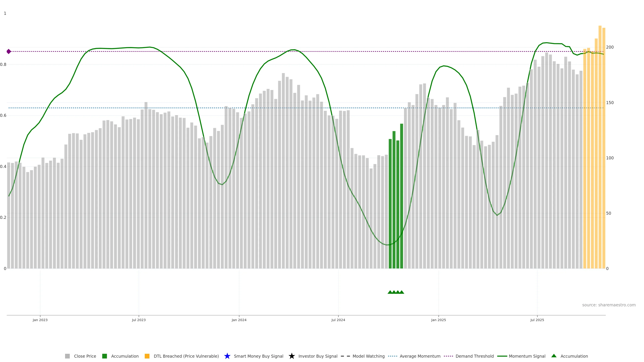The width and height of the screenshot is (644, 362).
Task: Click the Jul 2025 axis label
Action: click(537, 320)
